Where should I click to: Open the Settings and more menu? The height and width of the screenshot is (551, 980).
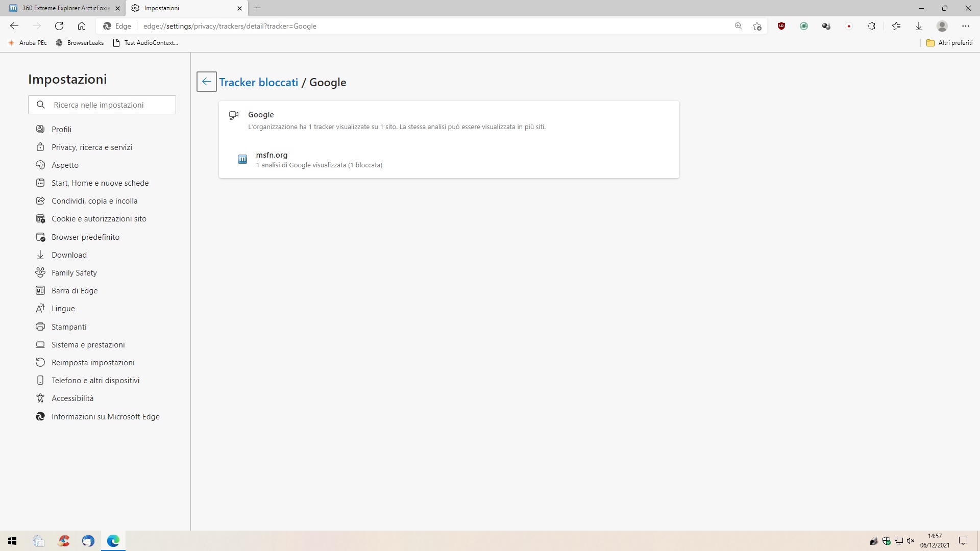pyautogui.click(x=965, y=26)
